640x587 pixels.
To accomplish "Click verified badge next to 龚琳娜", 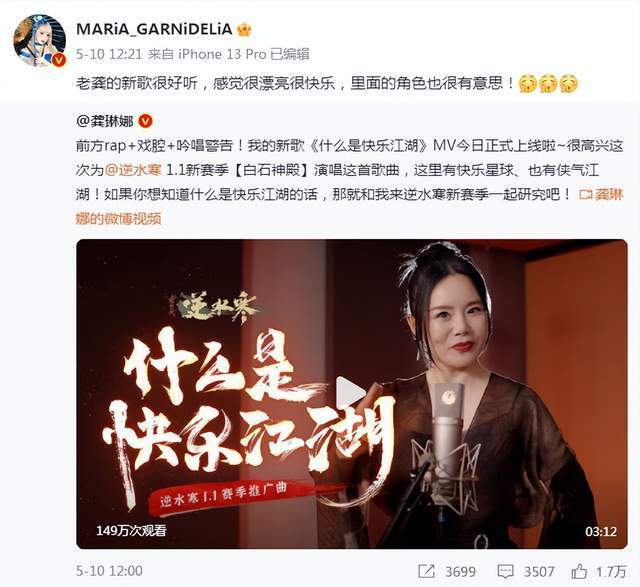I will pos(145,121).
